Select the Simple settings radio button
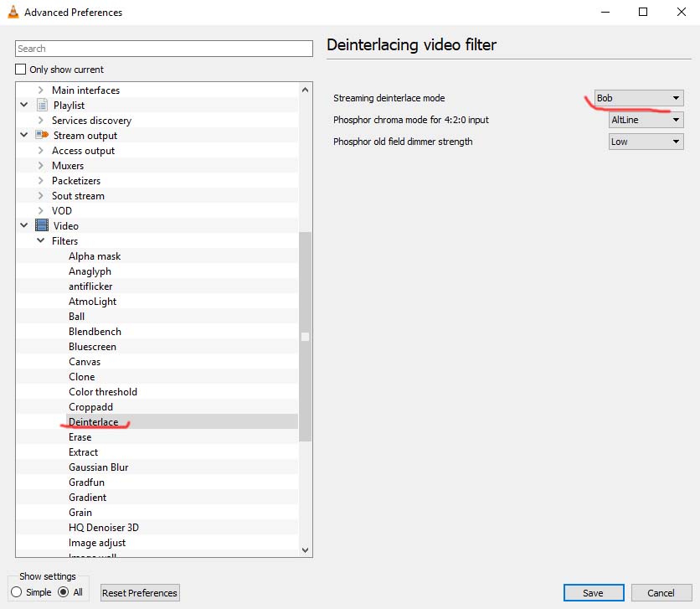This screenshot has width=700, height=609. coord(17,592)
